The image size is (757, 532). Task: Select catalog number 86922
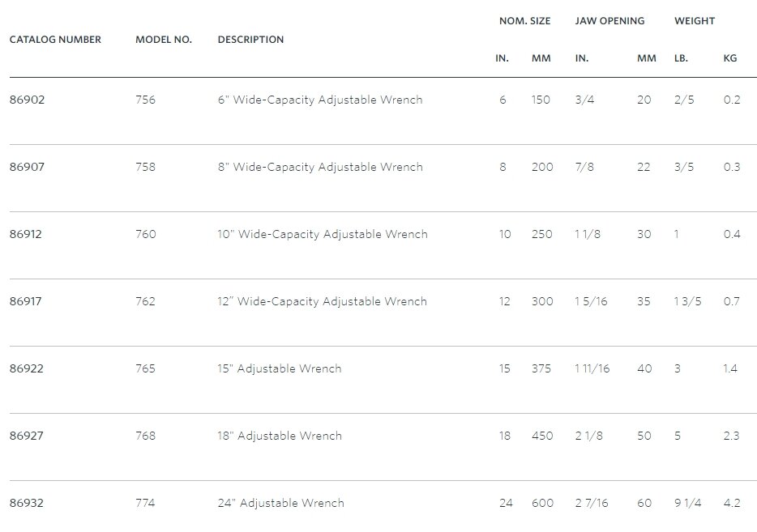(26, 369)
